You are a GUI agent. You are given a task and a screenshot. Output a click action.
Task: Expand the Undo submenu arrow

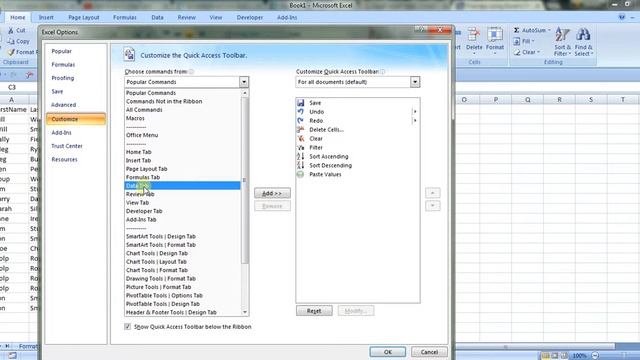pos(415,112)
